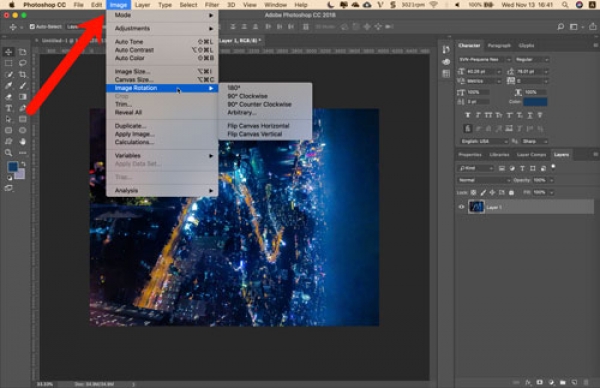
Task: Toggle Lock image pixels brush icon
Action: (x=483, y=192)
